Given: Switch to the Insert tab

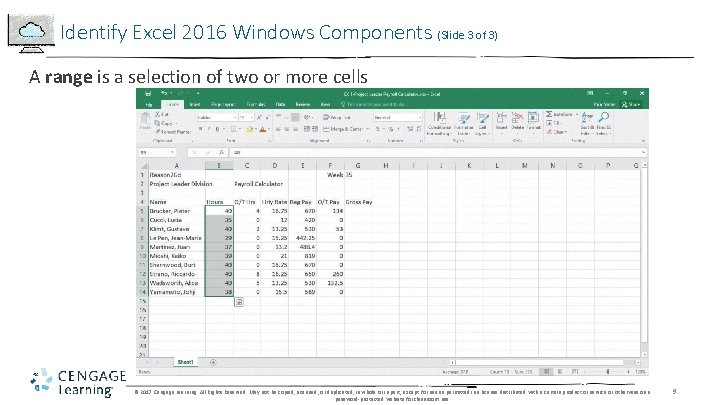Looking at the screenshot, I should (x=195, y=105).
